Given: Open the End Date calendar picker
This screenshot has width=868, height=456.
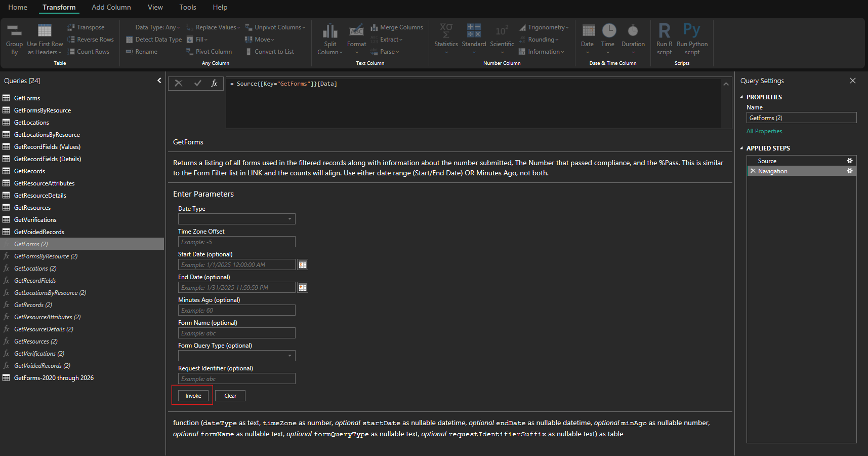Looking at the screenshot, I should [x=303, y=288].
